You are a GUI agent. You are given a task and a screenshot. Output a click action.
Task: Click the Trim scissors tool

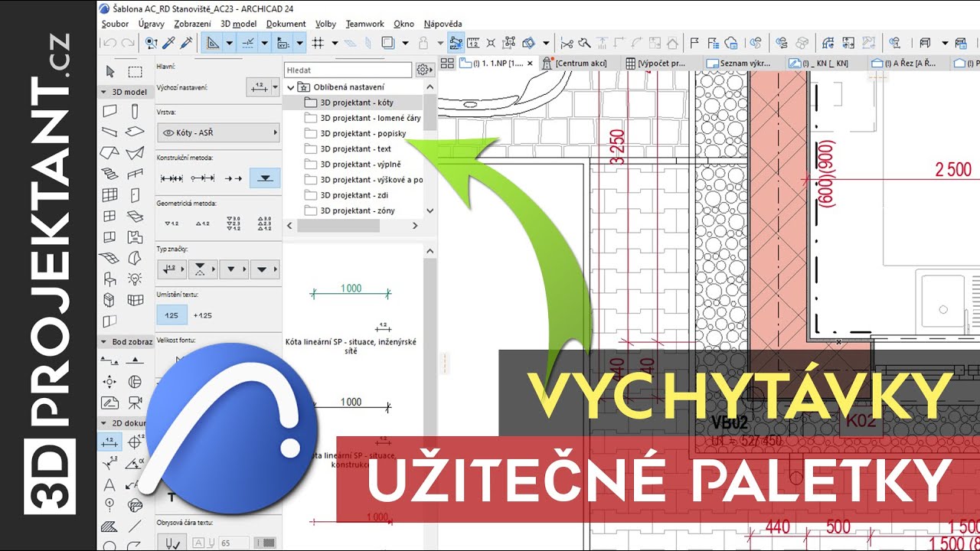click(567, 43)
